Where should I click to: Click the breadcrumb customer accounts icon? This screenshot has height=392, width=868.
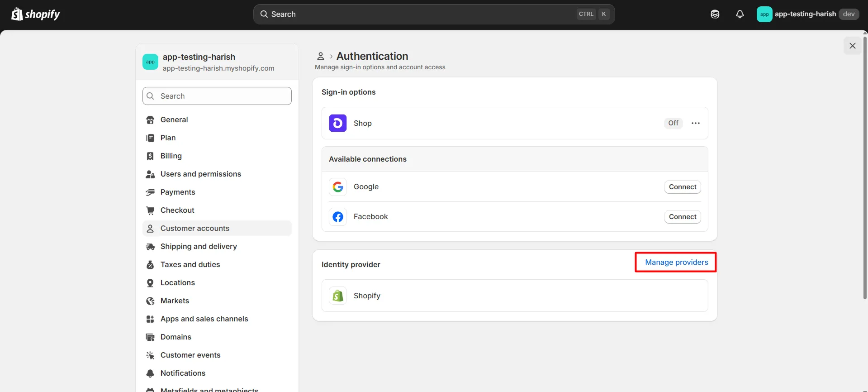click(x=320, y=56)
